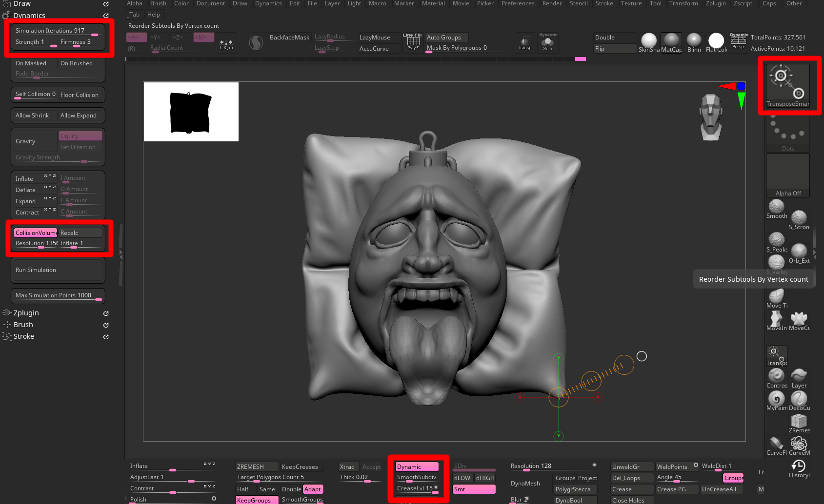
Task: Toggle the pink Dynamic subdivision button
Action: pos(417,467)
